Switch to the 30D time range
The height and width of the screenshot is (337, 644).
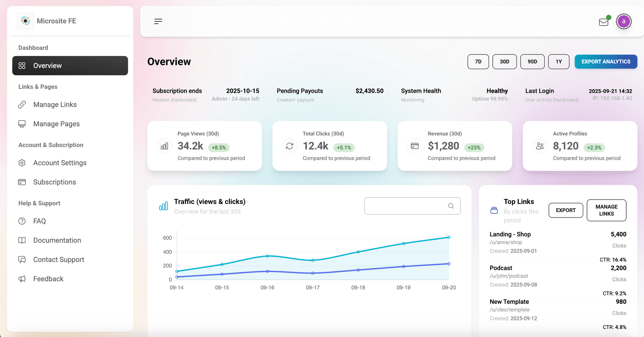pos(504,62)
